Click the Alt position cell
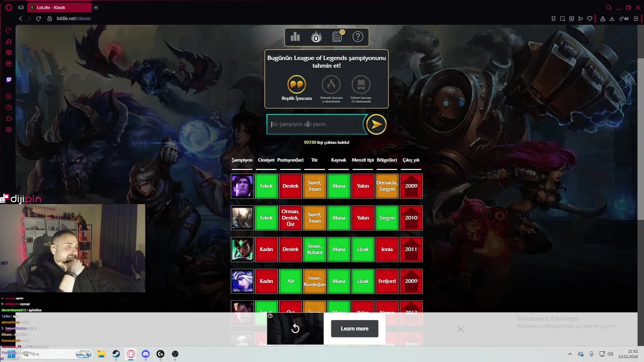Viewport: 644px width, 362px height. [x=290, y=281]
